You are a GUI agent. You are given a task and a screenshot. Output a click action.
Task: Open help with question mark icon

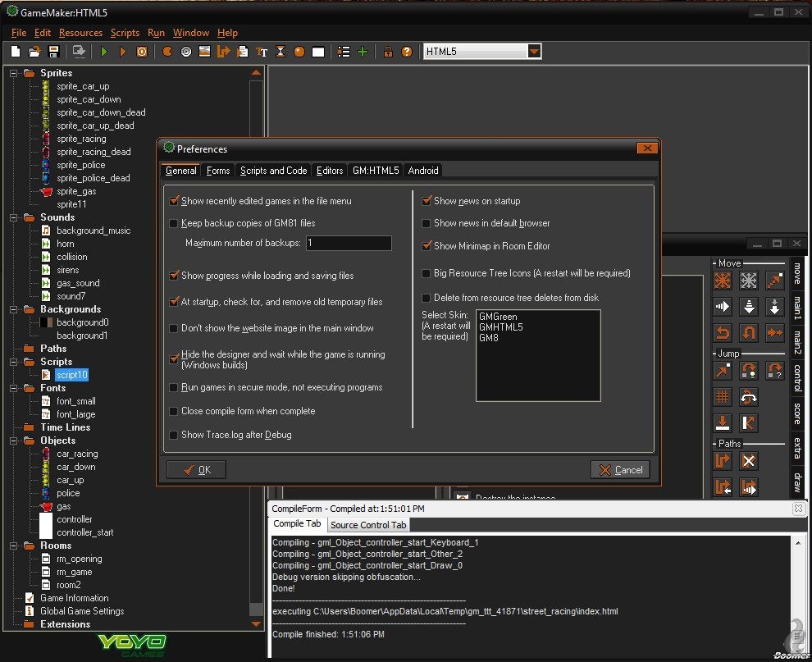click(x=407, y=52)
